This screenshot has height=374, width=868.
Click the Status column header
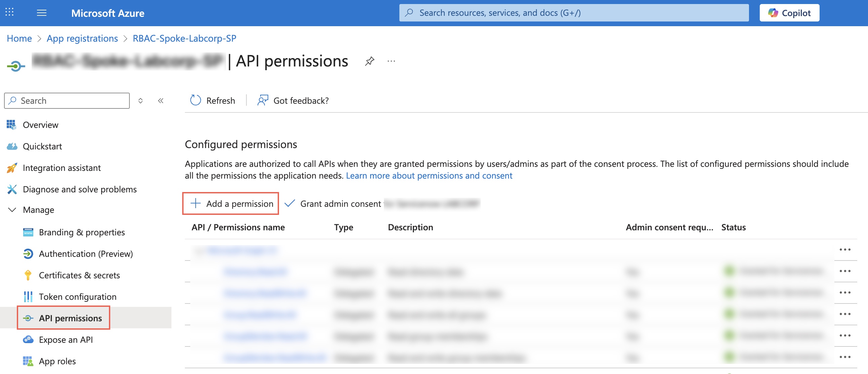coord(733,227)
